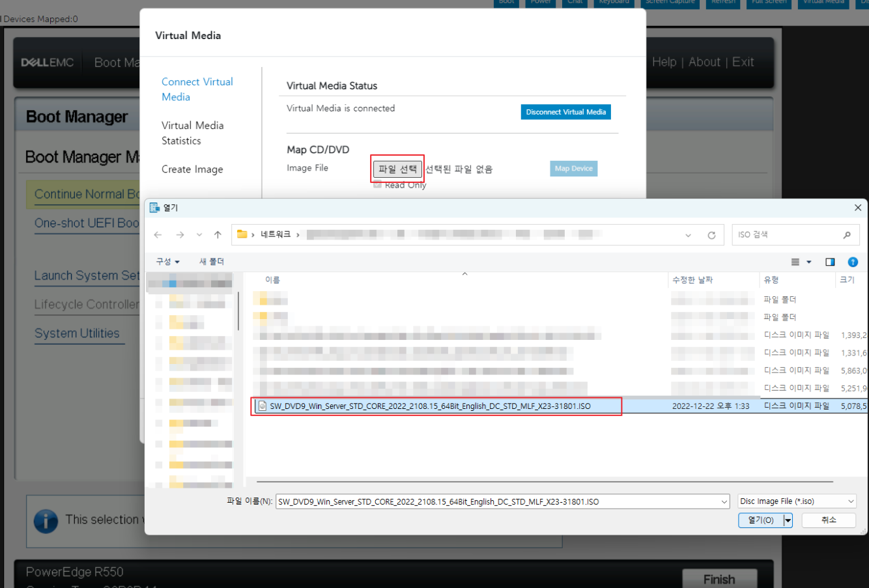Select Continue Normal Boot option
The height and width of the screenshot is (588, 869).
coord(87,194)
